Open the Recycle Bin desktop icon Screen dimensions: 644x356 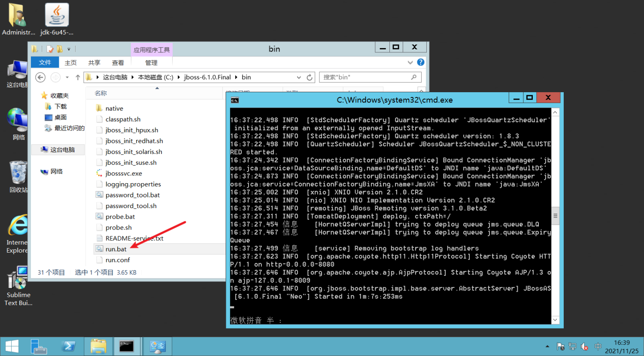coord(18,177)
